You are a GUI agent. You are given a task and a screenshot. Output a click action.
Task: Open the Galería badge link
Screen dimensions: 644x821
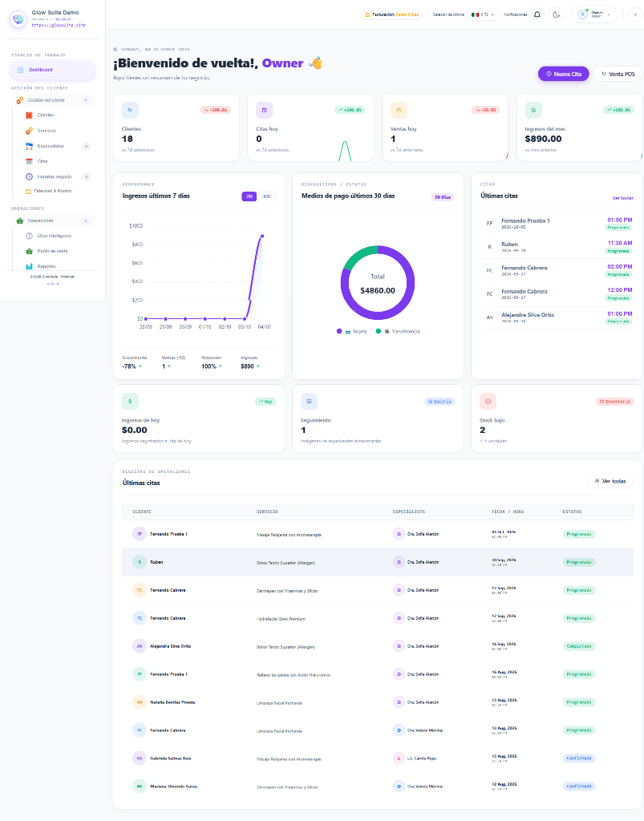click(x=439, y=402)
